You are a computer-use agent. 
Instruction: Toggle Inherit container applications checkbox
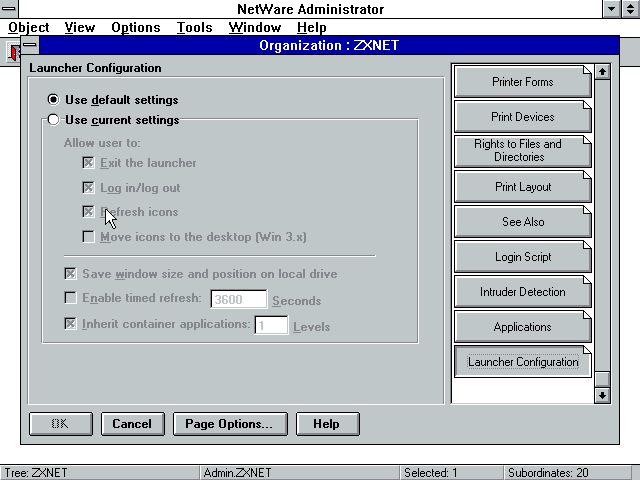pos(71,324)
